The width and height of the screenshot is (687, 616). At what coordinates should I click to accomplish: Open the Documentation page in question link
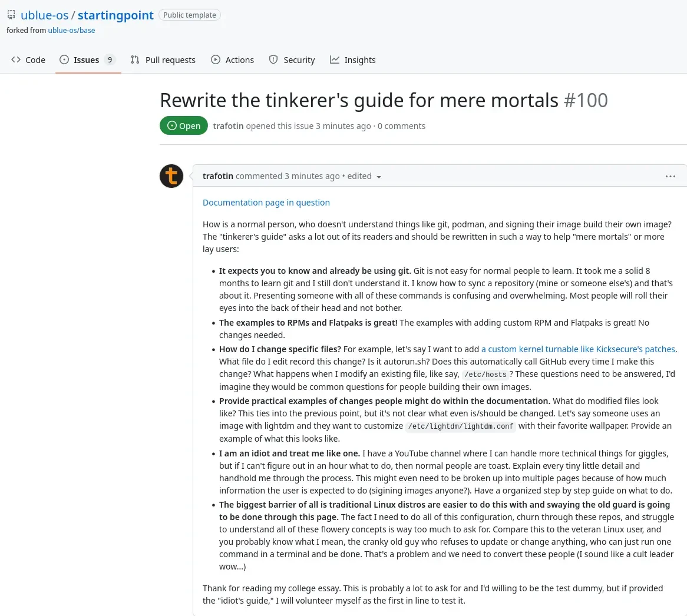[x=266, y=203]
